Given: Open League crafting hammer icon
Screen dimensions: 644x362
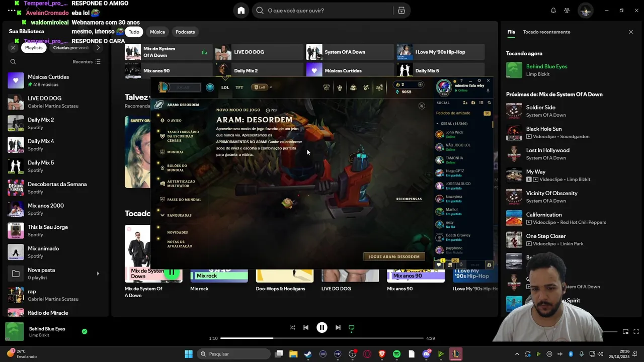Looking at the screenshot, I should pos(366,87).
